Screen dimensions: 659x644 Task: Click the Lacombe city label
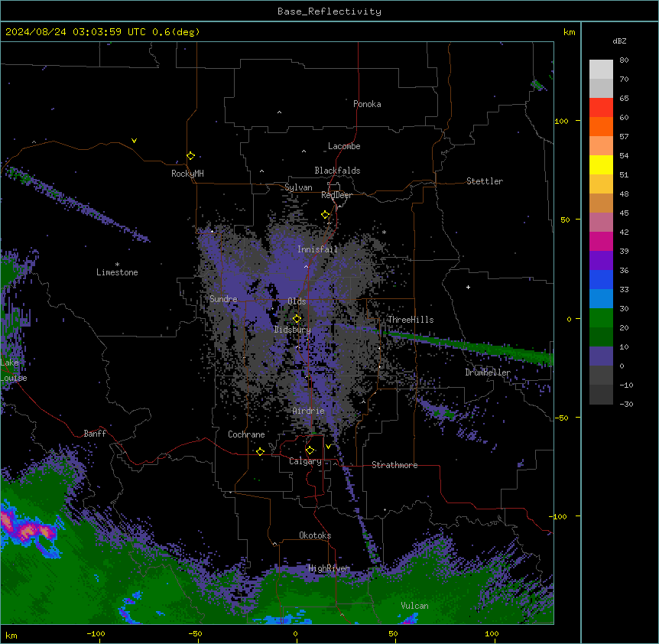point(344,146)
